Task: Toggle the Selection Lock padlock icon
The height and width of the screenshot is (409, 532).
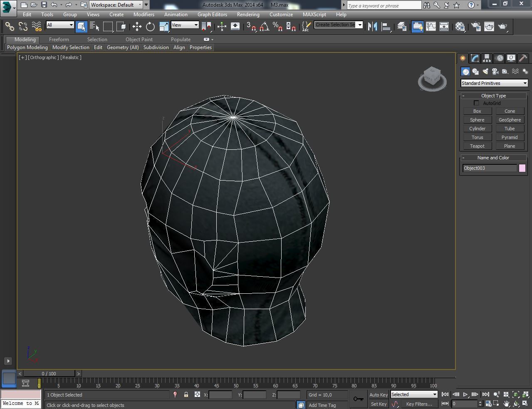Action: point(186,394)
